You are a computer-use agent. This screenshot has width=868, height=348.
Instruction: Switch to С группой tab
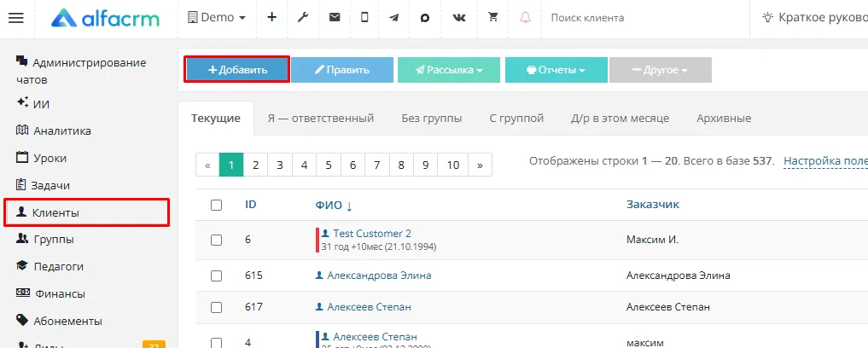point(516,119)
